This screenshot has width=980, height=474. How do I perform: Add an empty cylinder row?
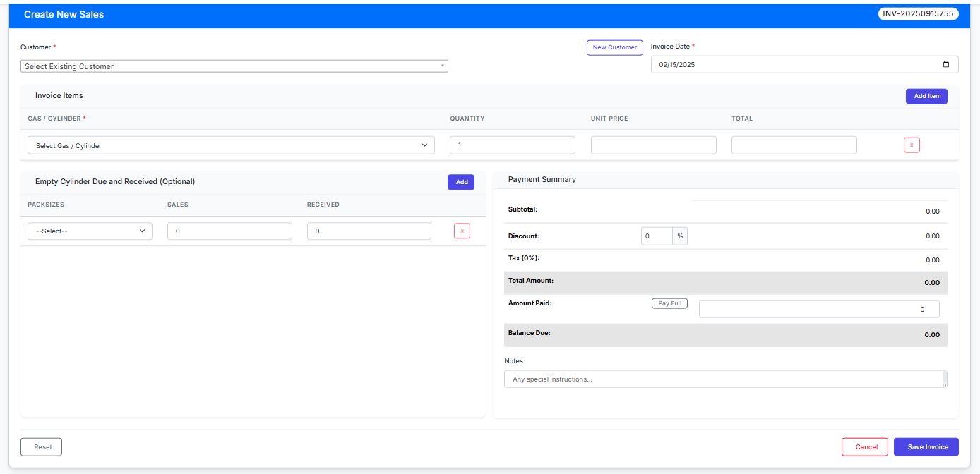coord(461,182)
